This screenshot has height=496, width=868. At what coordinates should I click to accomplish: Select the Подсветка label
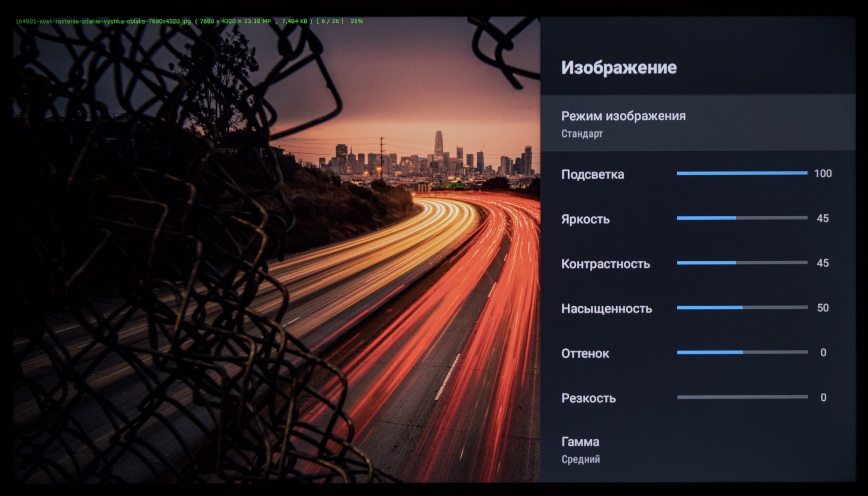click(592, 174)
